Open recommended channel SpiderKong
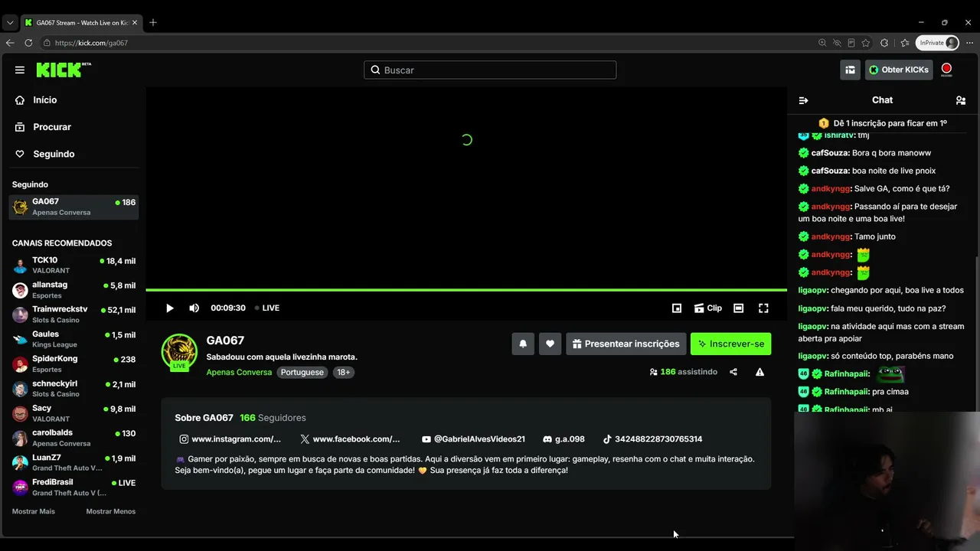 tap(73, 364)
